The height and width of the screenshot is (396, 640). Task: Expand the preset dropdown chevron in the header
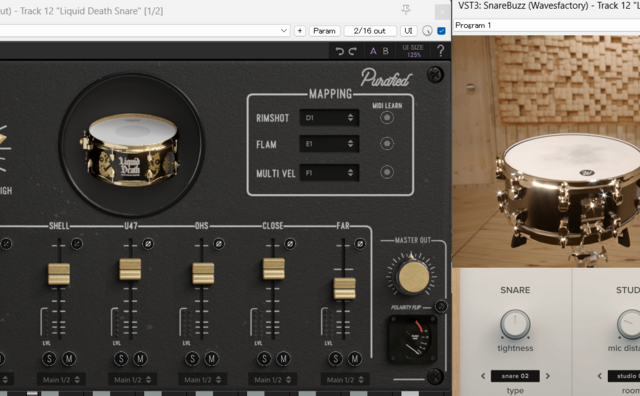click(284, 31)
